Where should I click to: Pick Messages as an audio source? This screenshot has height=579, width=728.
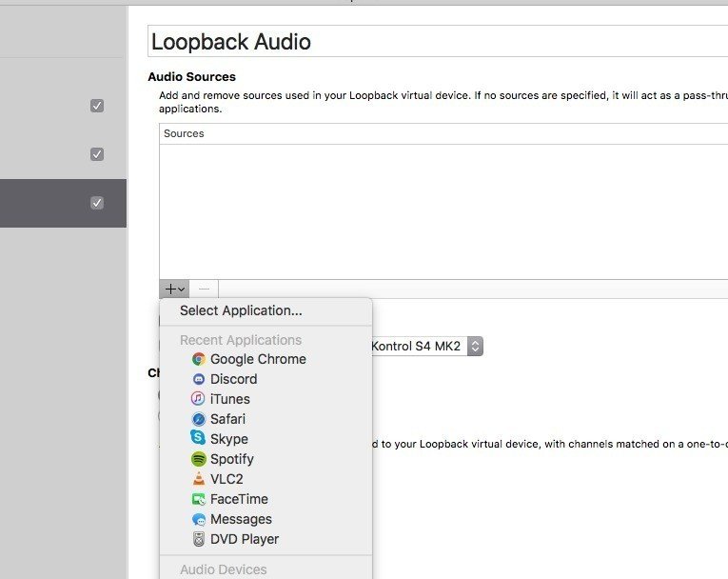[x=266, y=519]
